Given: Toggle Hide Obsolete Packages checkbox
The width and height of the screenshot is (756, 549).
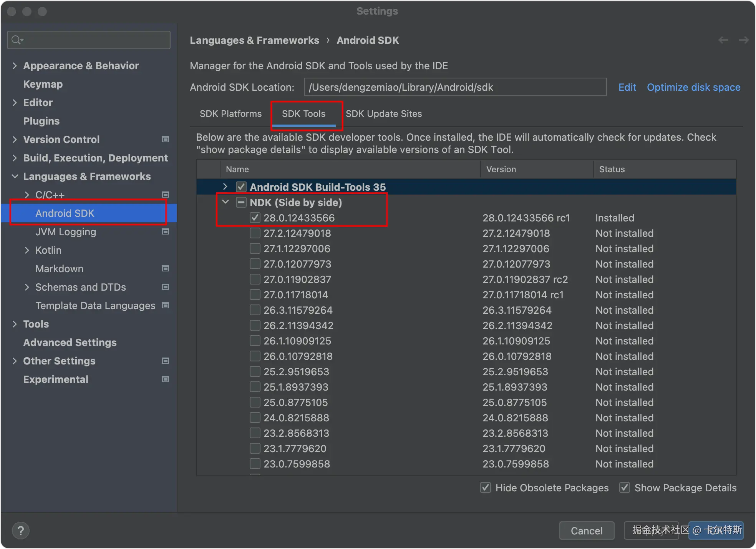Looking at the screenshot, I should tap(486, 488).
